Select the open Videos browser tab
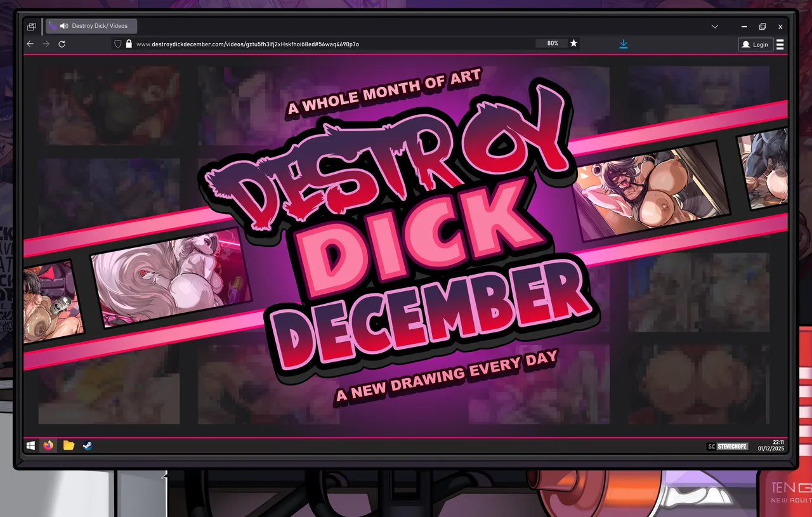Image resolution: width=812 pixels, height=517 pixels. [x=99, y=26]
